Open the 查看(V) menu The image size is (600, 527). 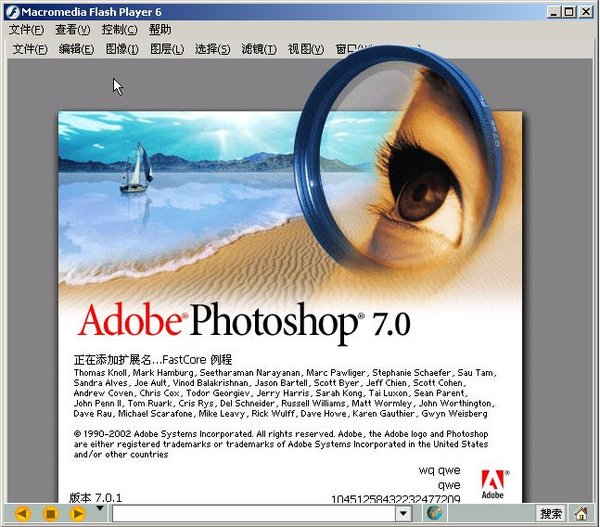73,30
